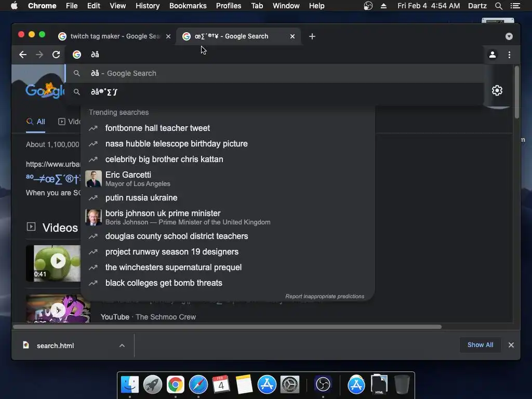Open the Apple menu
Screen dimensions: 532x399
(x=14, y=6)
